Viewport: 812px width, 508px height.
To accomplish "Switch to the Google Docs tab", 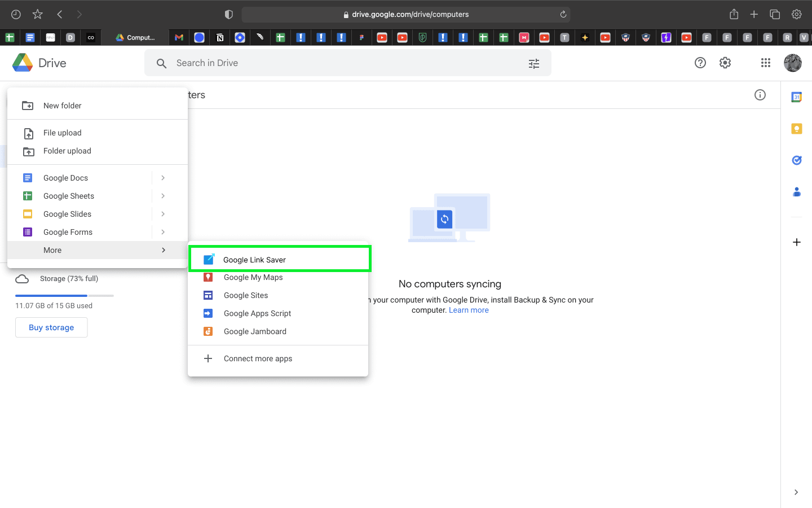I will 30,38.
